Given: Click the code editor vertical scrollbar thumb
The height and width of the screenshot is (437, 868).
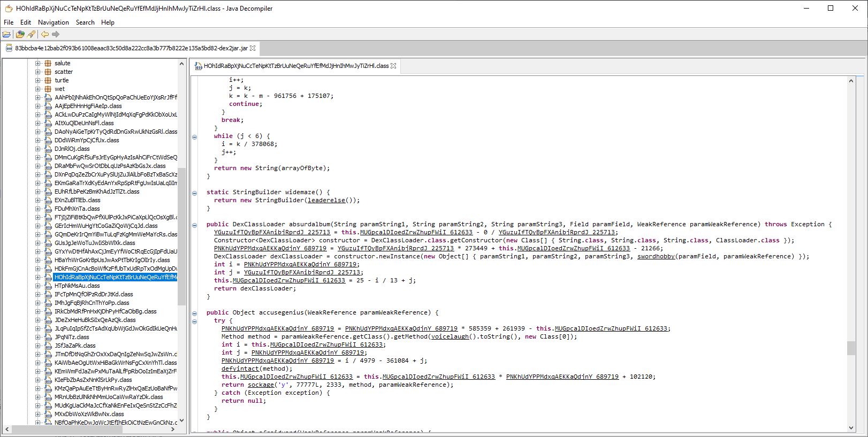Looking at the screenshot, I should pos(851,348).
